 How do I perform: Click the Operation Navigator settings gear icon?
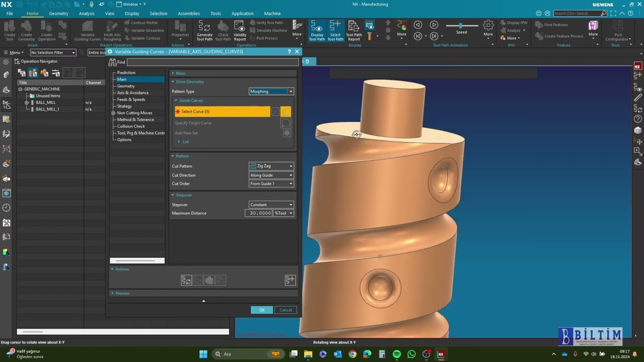[6, 62]
